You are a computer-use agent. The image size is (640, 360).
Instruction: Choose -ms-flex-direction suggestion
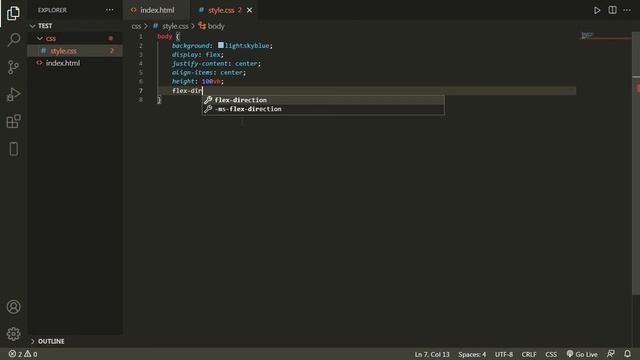pos(323,109)
